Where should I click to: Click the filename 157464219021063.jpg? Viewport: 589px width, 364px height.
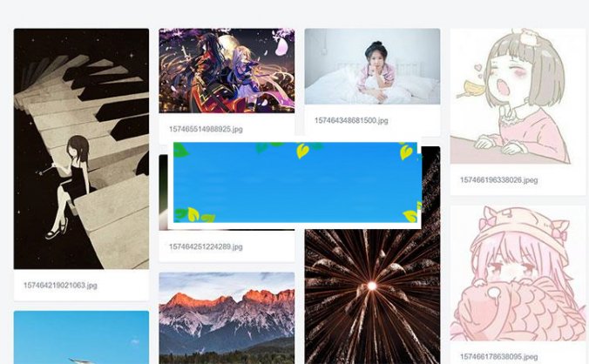[x=60, y=286]
